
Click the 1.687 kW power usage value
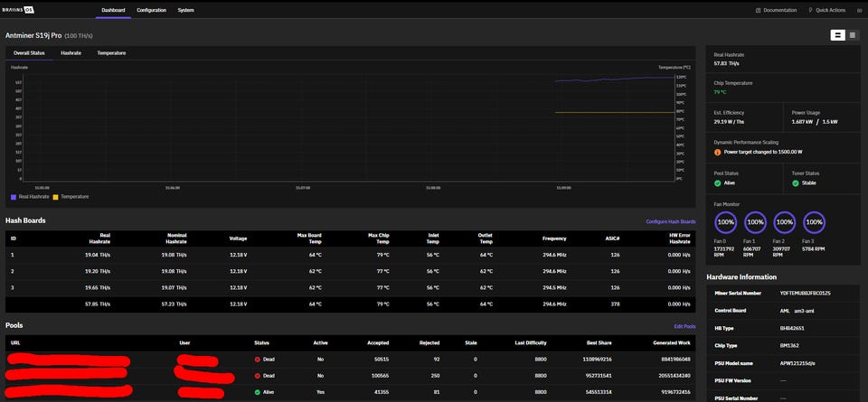(x=801, y=122)
